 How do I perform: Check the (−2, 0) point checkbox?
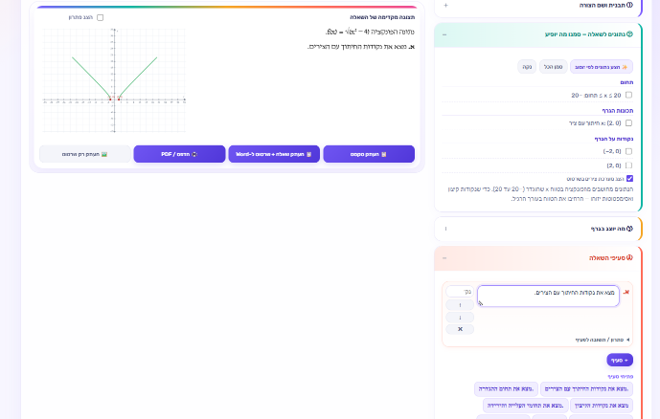(629, 151)
